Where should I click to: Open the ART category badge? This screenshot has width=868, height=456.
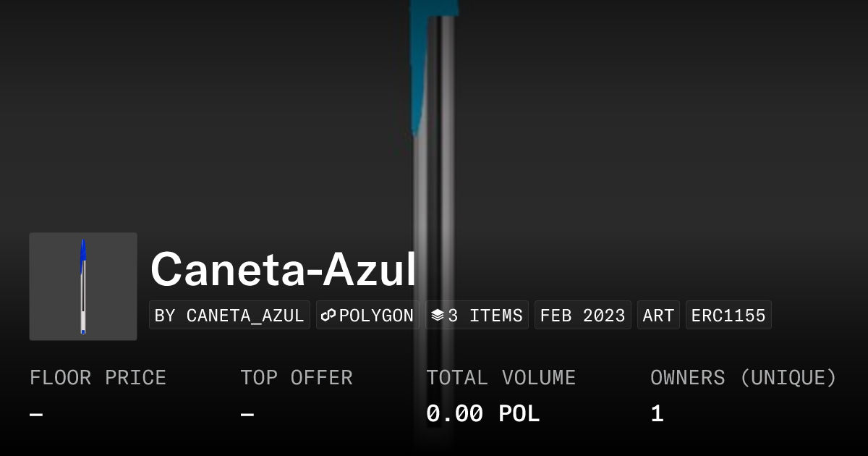pos(658,316)
